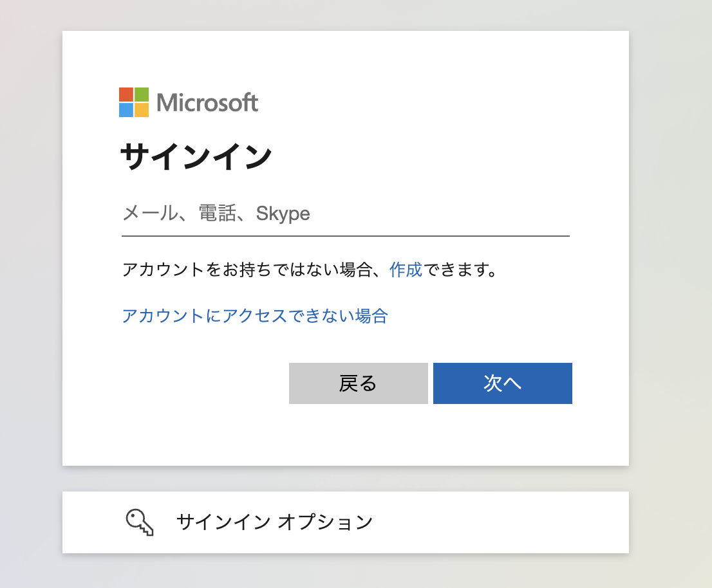The width and height of the screenshot is (712, 588).
Task: Click the yellow square of Microsoft logo
Action: 142,110
